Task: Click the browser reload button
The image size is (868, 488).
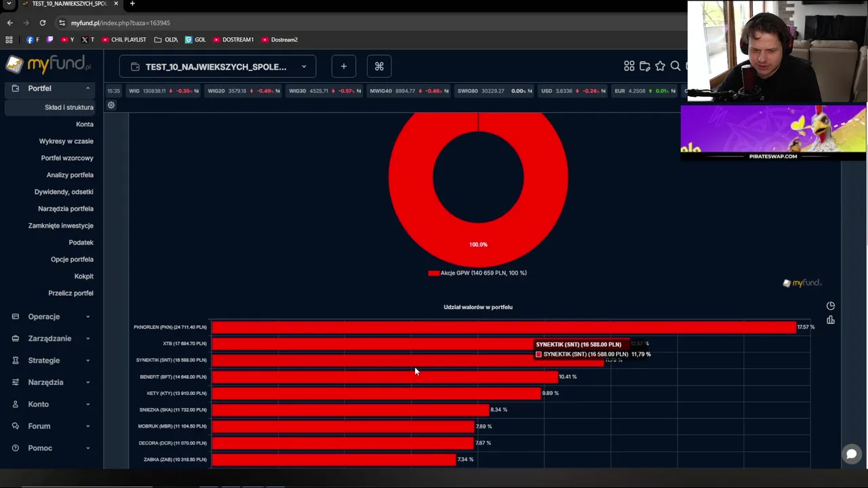Action: [x=42, y=23]
